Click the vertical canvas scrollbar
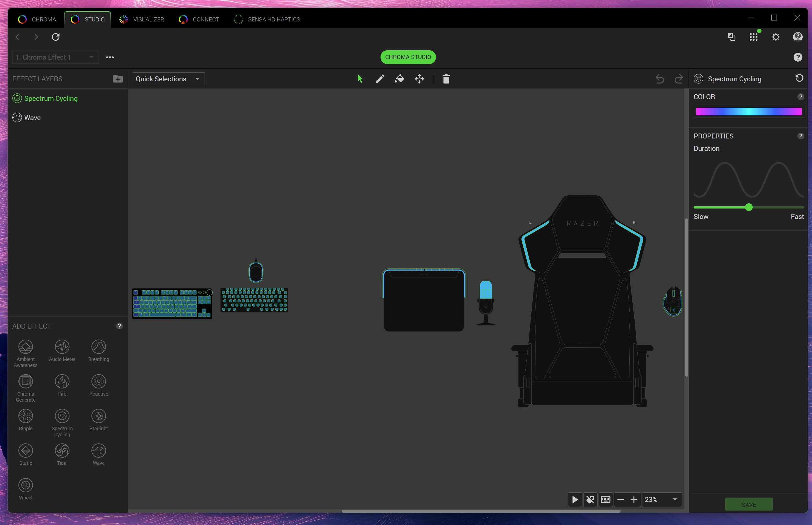The height and width of the screenshot is (525, 812). pyautogui.click(x=686, y=297)
